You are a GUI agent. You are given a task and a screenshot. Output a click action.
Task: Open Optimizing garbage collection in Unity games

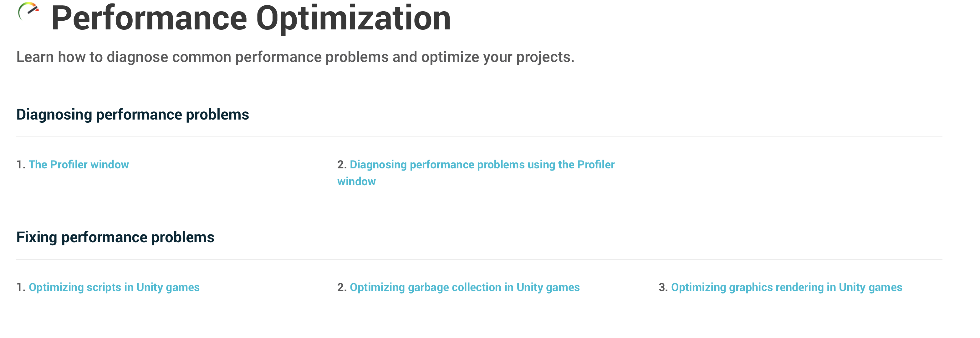[x=465, y=287]
